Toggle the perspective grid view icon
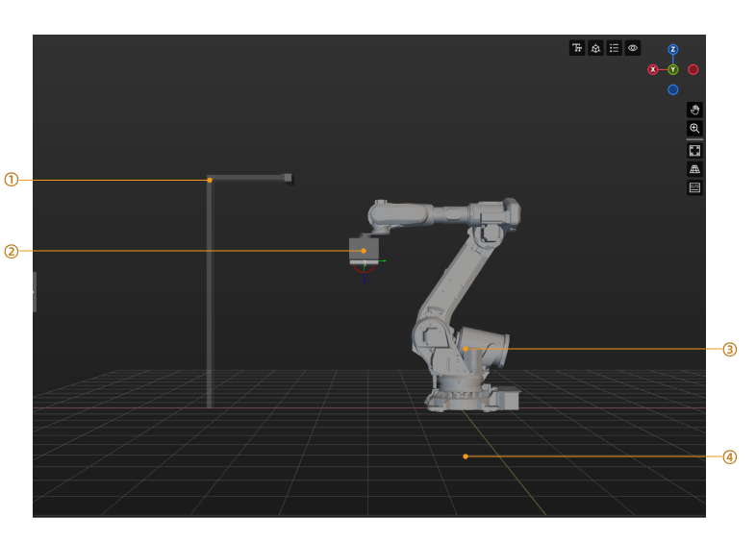The height and width of the screenshot is (542, 756). 694,169
